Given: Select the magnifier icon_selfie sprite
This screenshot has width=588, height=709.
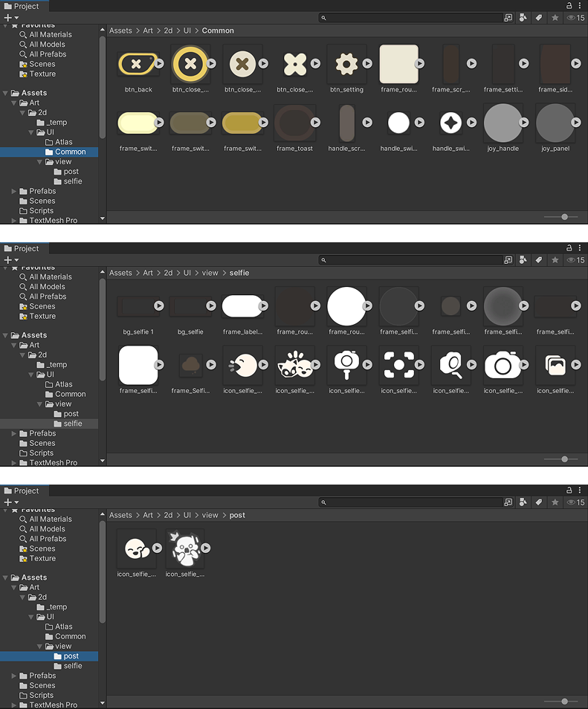Looking at the screenshot, I should (450, 365).
